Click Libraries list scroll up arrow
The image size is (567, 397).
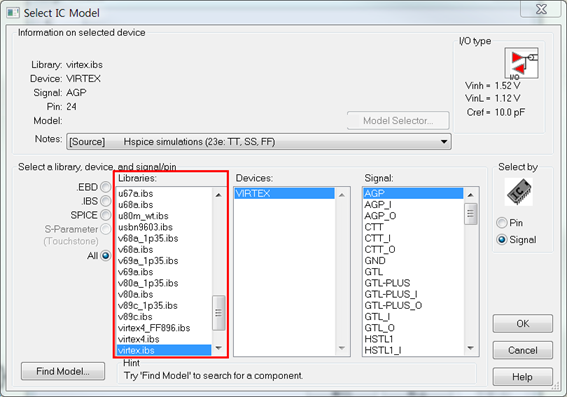tap(218, 195)
